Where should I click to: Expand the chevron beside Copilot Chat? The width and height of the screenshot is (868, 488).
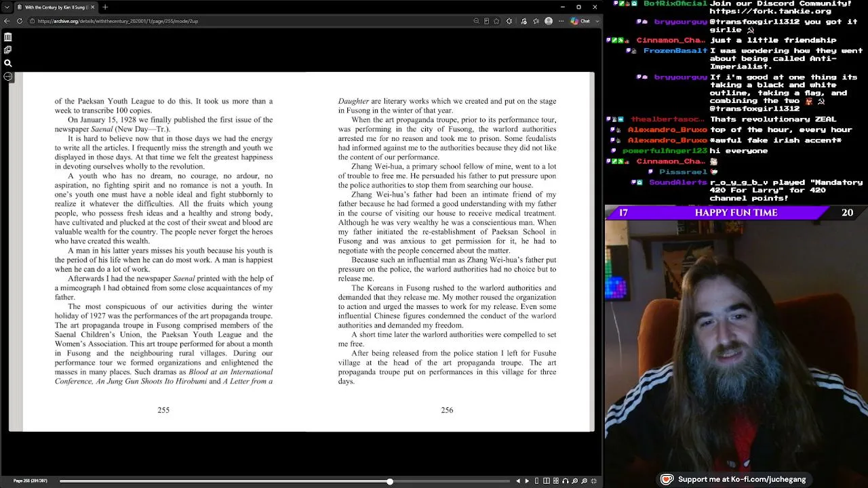tap(597, 21)
